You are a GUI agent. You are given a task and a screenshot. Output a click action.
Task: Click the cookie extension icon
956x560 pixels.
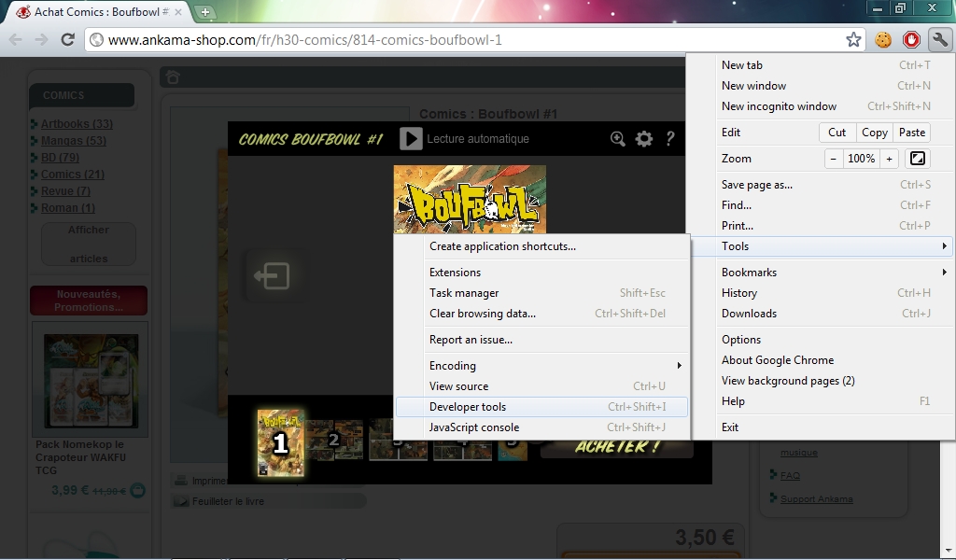(x=883, y=40)
